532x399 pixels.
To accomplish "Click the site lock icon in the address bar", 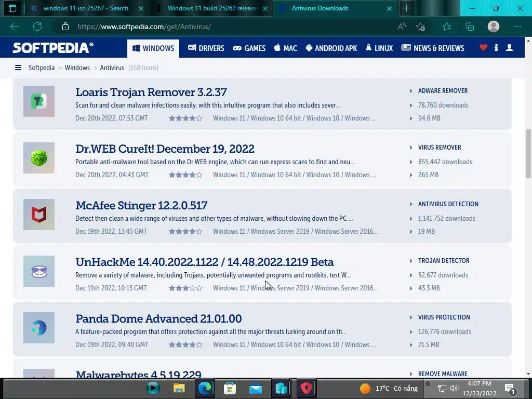I will pyautogui.click(x=65, y=26).
